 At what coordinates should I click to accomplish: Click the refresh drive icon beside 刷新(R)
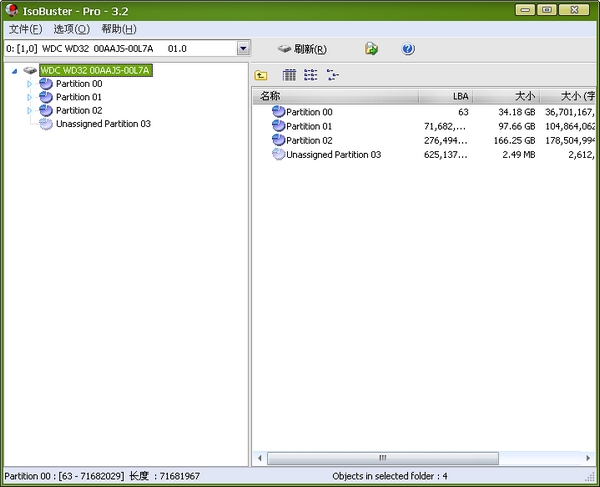pos(284,49)
